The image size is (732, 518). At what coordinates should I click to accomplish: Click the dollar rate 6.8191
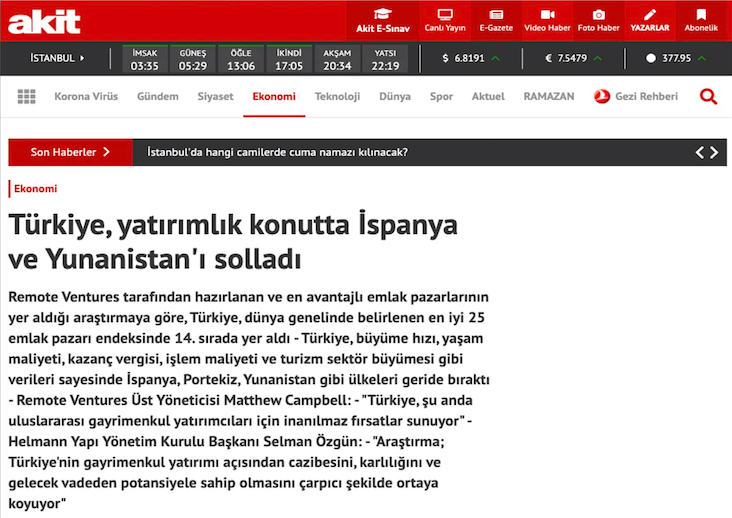469,58
